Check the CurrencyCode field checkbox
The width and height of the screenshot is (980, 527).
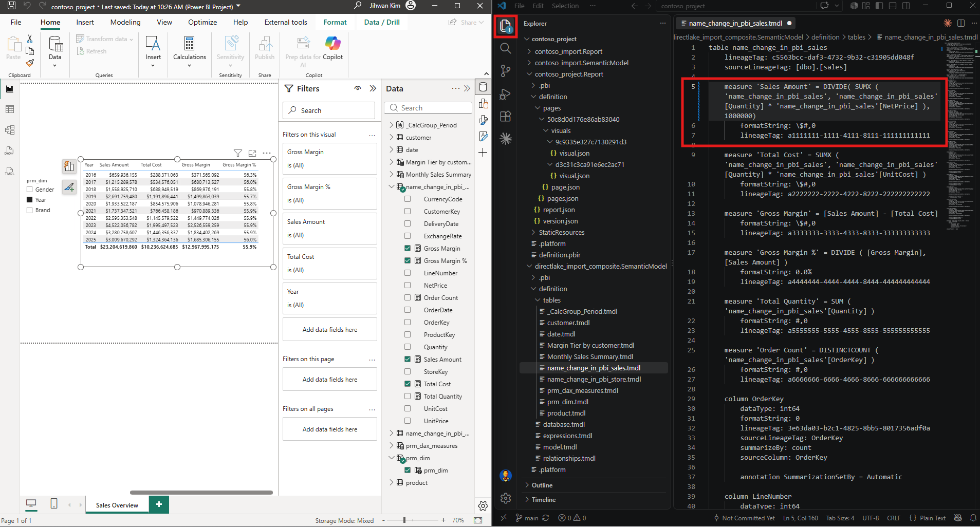408,199
